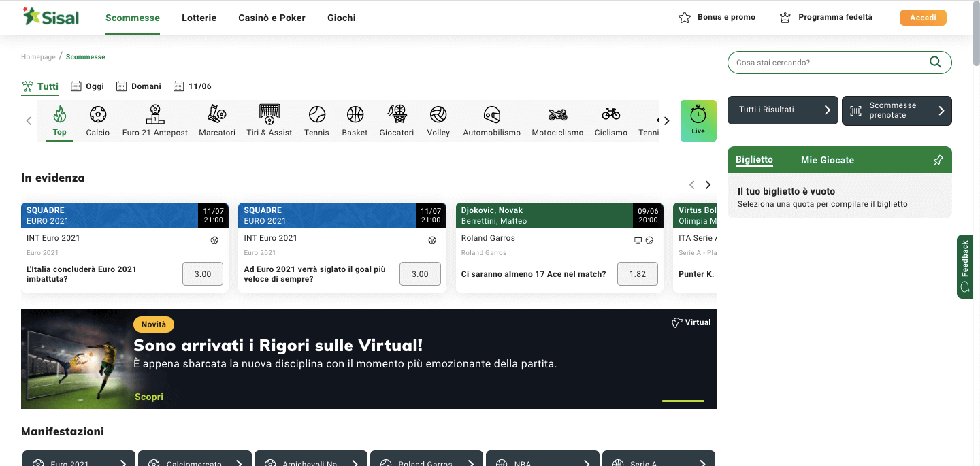Screen dimensions: 980x466
Task: Select the Volley sport icon
Action: 438,121
